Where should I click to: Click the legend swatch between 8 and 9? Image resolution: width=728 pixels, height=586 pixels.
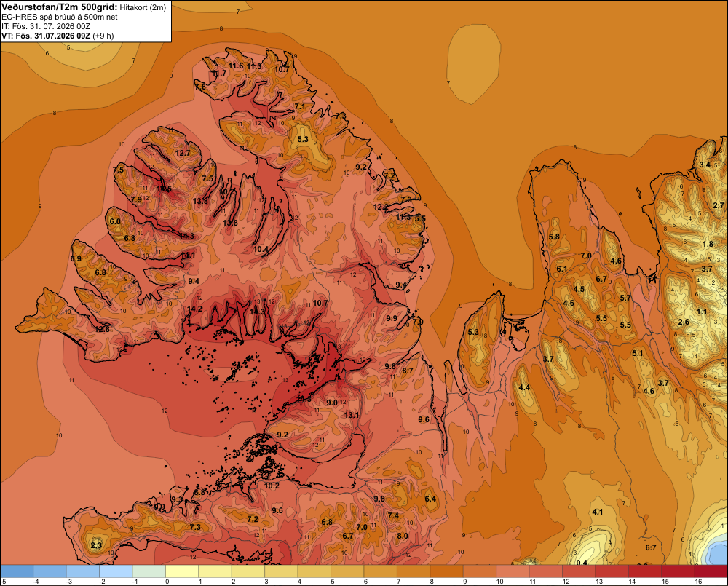click(447, 571)
